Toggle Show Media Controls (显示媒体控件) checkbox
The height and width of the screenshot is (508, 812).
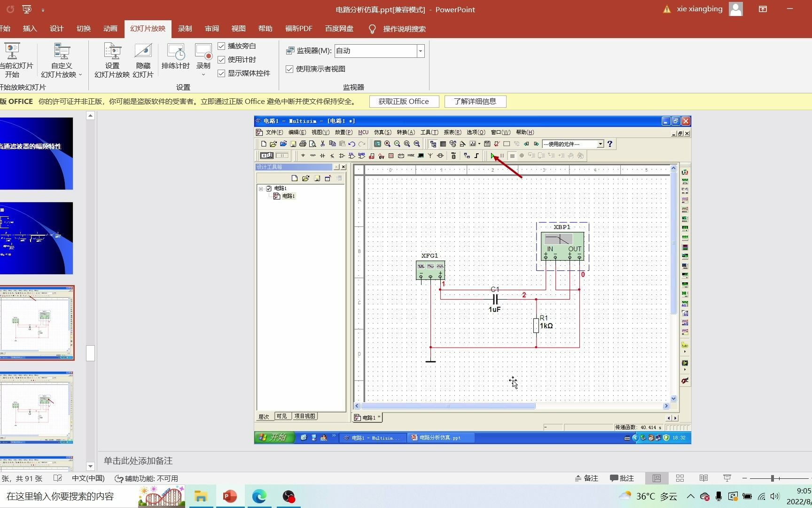pyautogui.click(x=221, y=73)
